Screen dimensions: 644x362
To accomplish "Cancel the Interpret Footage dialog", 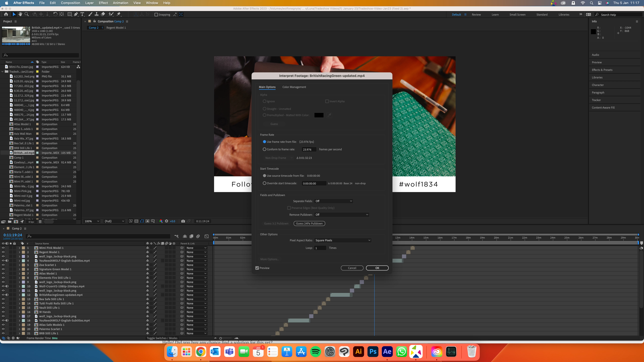I will point(352,268).
